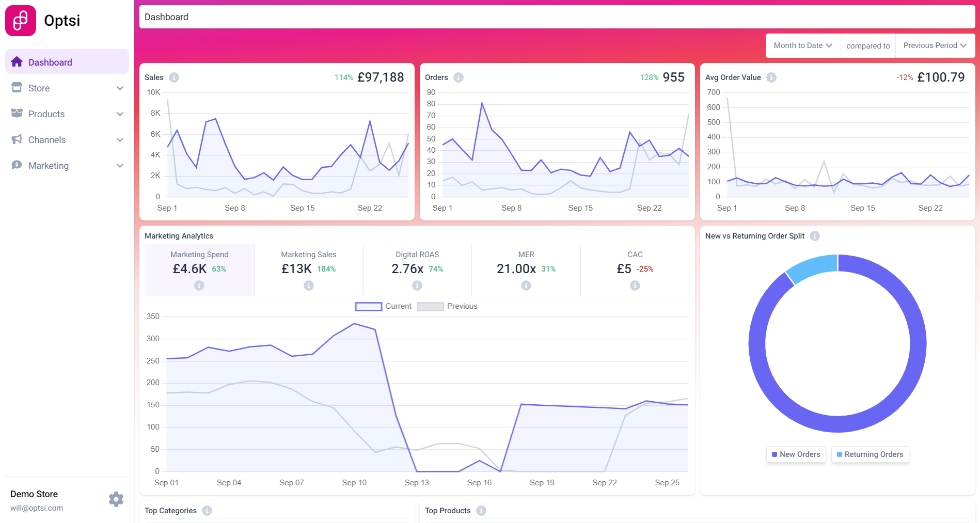Image resolution: width=980 pixels, height=523 pixels.
Task: Show info under MER
Action: [x=526, y=286]
